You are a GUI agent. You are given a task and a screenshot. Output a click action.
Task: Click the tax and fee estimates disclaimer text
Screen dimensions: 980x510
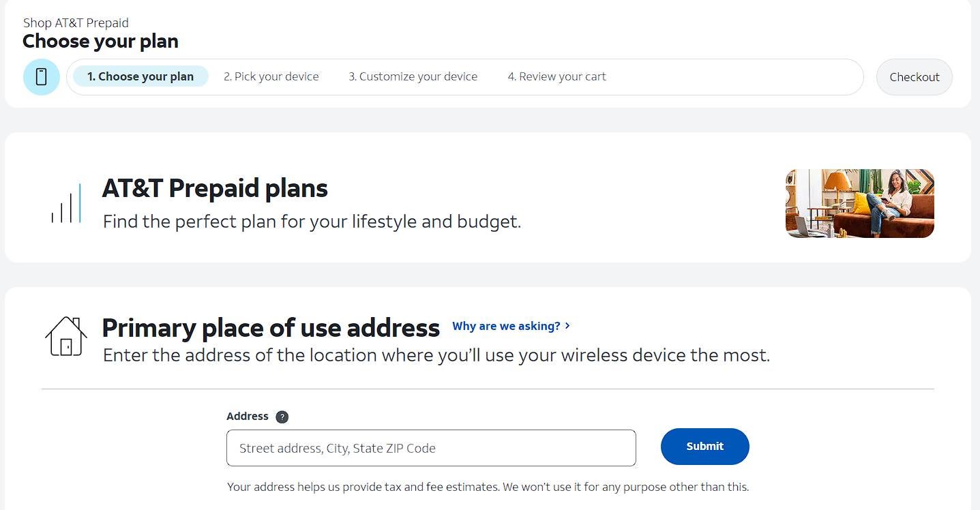tap(488, 487)
